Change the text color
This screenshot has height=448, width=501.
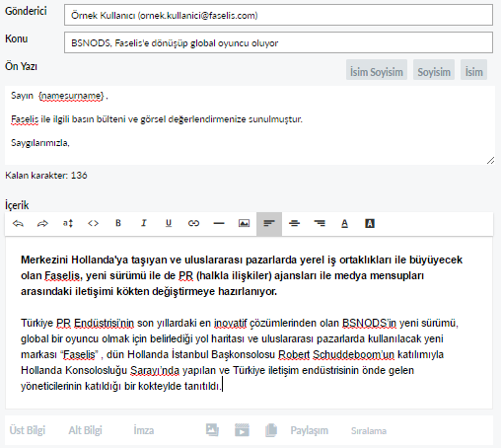click(344, 224)
